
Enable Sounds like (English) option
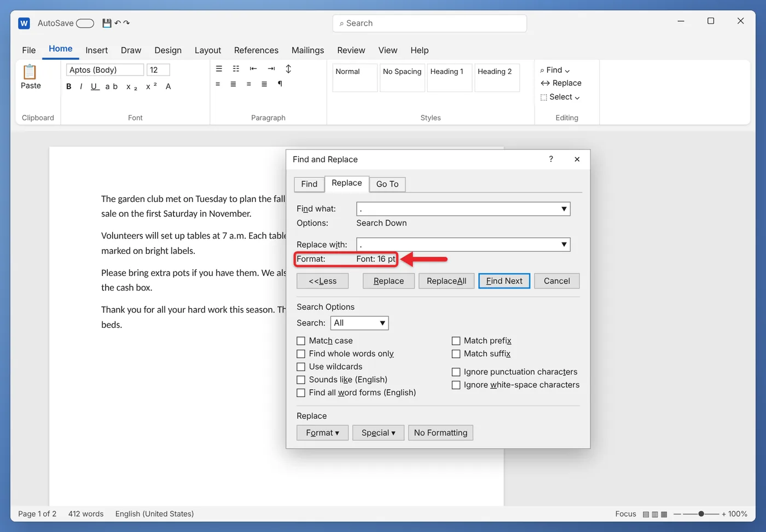[x=301, y=380]
